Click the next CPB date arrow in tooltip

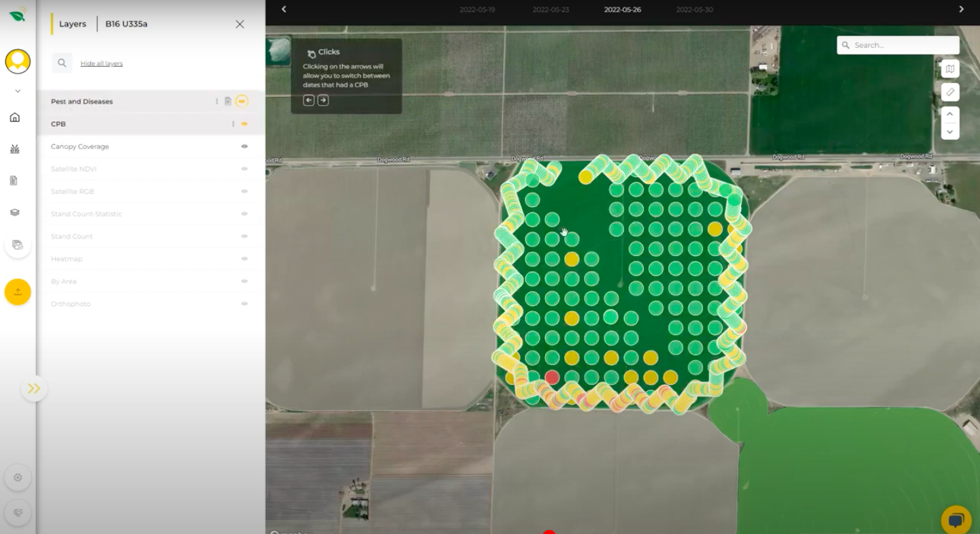tap(323, 100)
